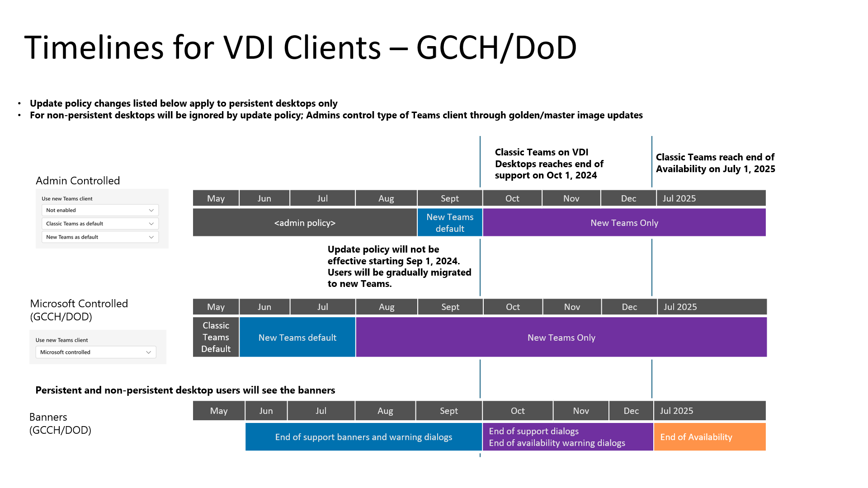The height and width of the screenshot is (488, 868).
Task: Select the 'Classic Teams Default' gray block in Microsoft timeline
Action: 215,337
